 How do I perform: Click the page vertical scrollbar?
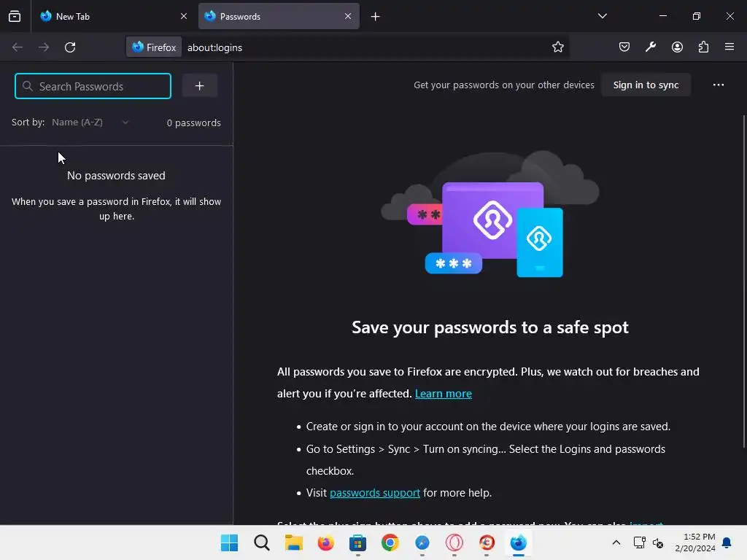(x=743, y=281)
